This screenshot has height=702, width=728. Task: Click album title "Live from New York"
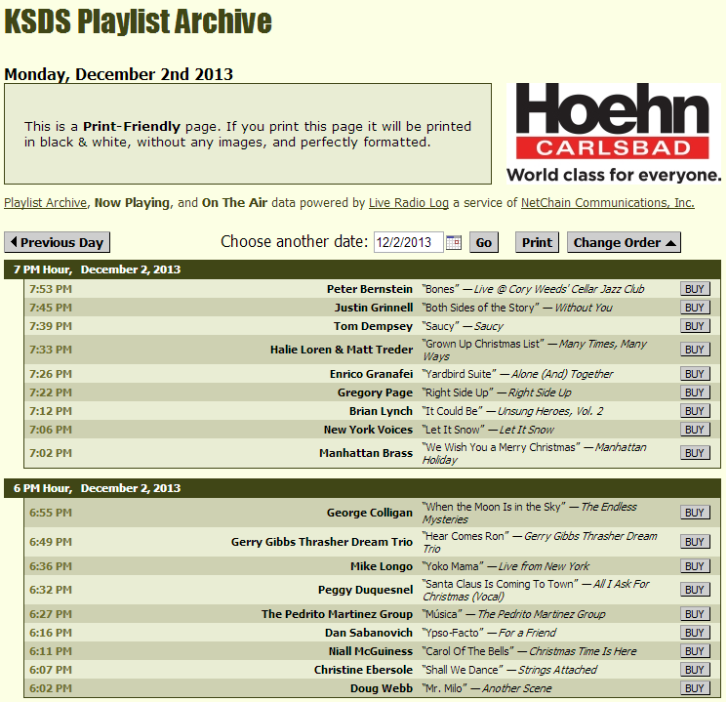[544, 566]
